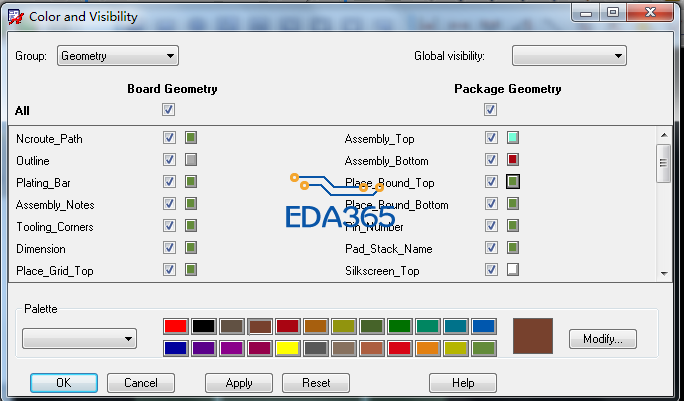The image size is (684, 401).
Task: Click the Apply button
Action: [x=239, y=383]
